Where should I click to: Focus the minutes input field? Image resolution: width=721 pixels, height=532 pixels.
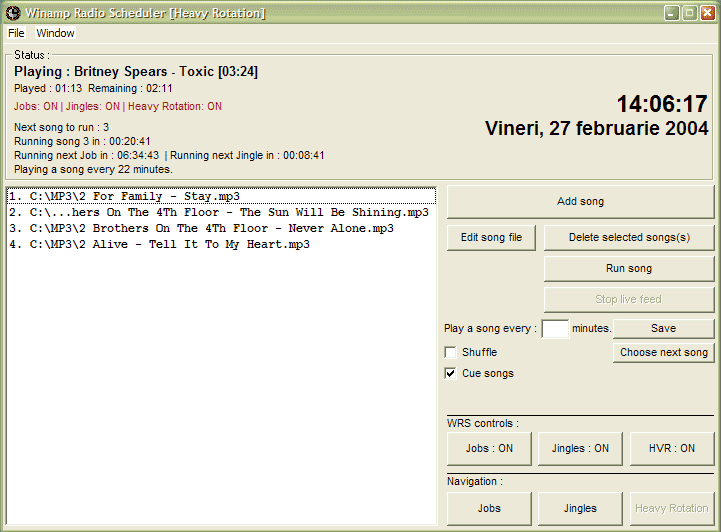pos(555,328)
